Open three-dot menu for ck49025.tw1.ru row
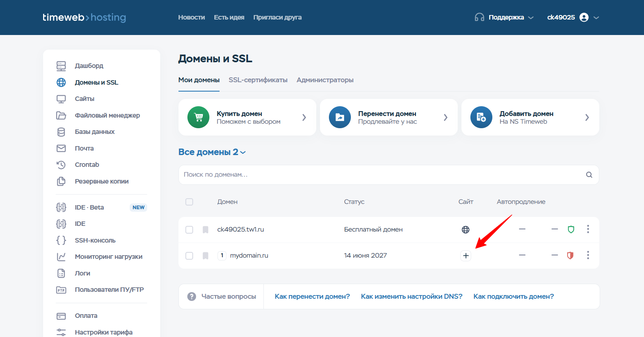This screenshot has height=337, width=644. [x=588, y=229]
